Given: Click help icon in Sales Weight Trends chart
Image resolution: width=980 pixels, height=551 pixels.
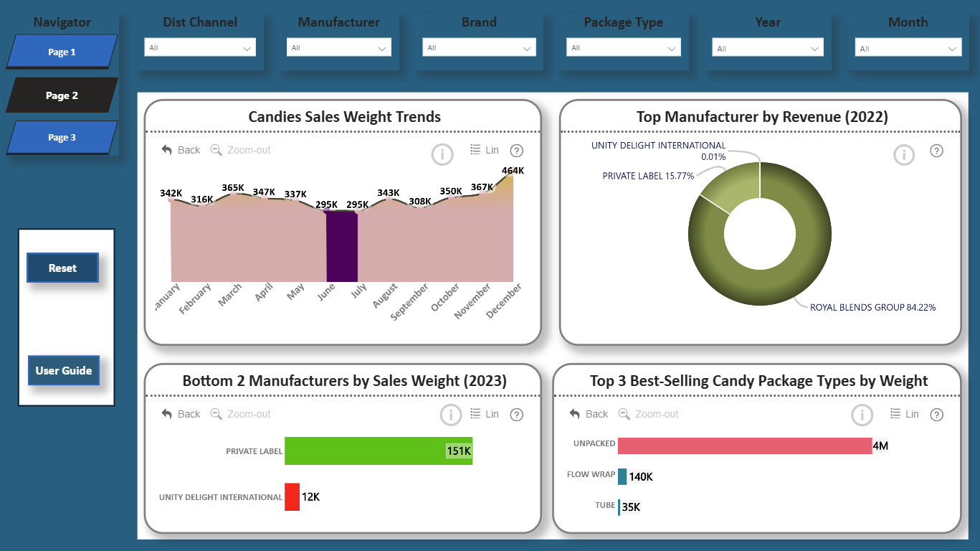Looking at the screenshot, I should click(x=516, y=151).
